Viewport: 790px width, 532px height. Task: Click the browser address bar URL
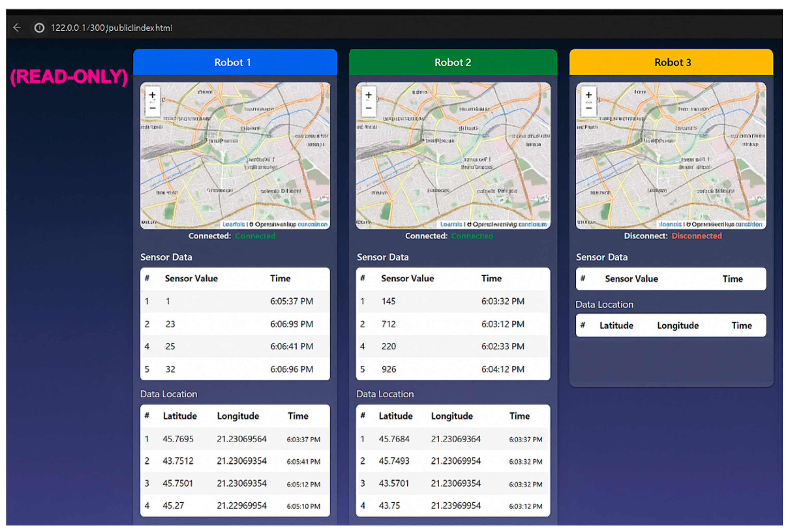pos(111,28)
